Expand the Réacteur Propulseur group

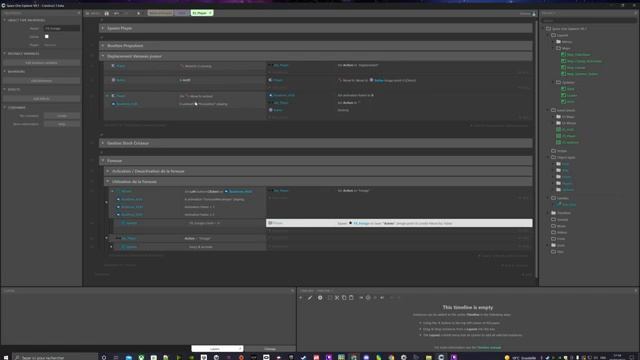[x=103, y=46]
